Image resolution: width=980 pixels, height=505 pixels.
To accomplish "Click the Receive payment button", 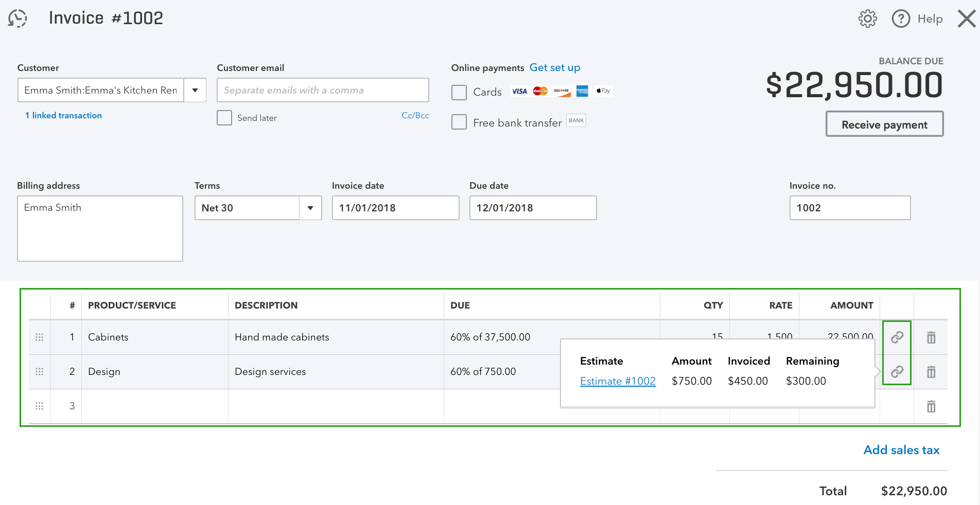I will [884, 124].
